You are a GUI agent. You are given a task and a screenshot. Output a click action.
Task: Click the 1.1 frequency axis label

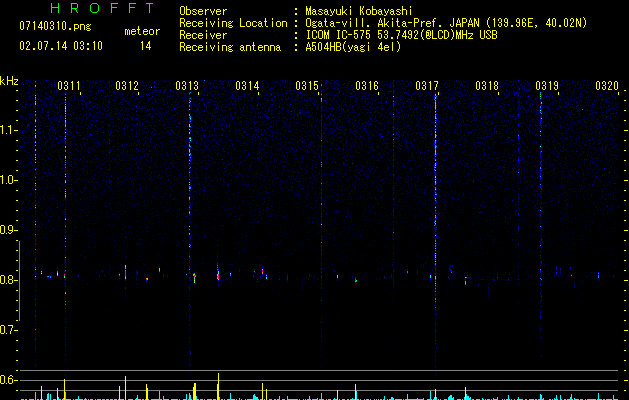[7, 130]
